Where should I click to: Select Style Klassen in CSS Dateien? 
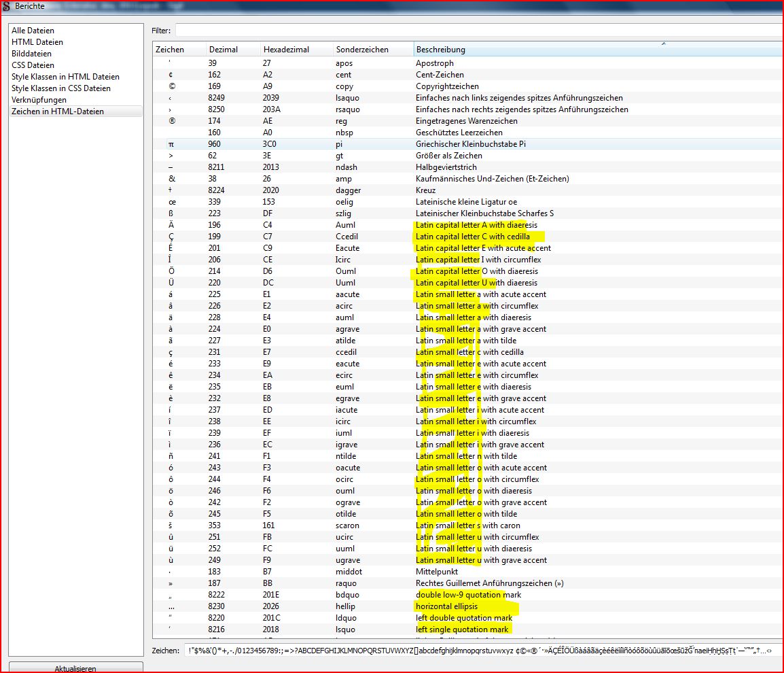click(61, 88)
